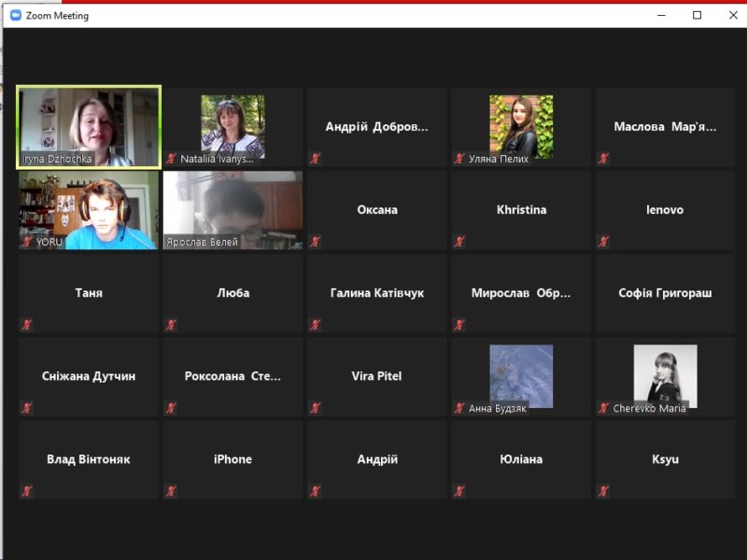Click the muted microphone icon on Оксана's tile

pyautogui.click(x=316, y=242)
